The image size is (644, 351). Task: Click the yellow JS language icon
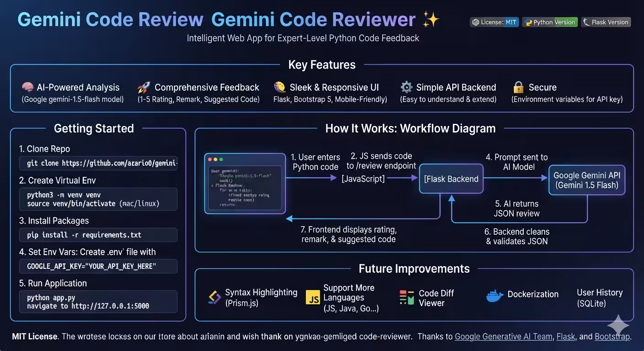pyautogui.click(x=313, y=297)
